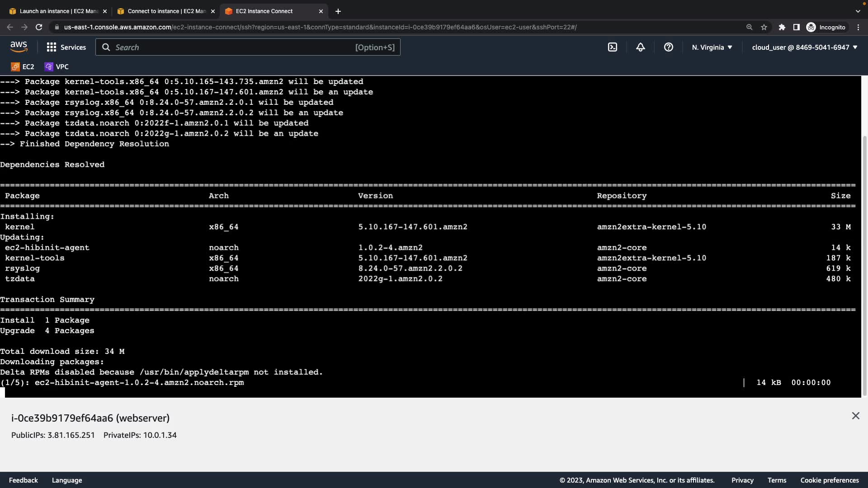
Task: Open AWS CloudShell icon
Action: [x=612, y=47]
